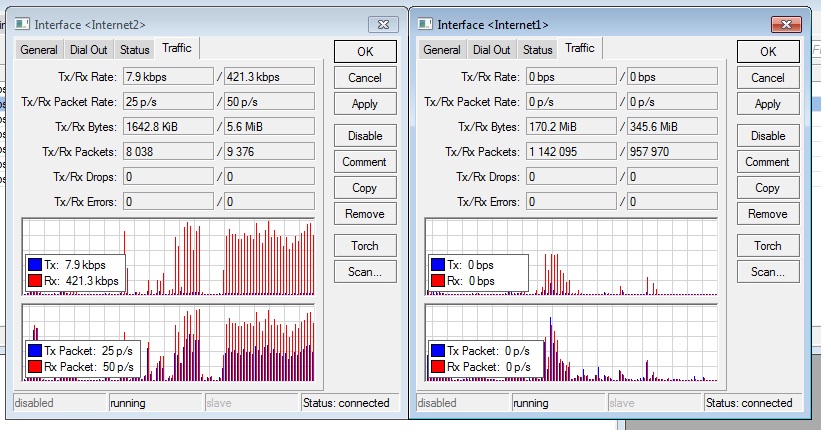Click 'disabled' flag in Internet2 status bar
This screenshot has width=831, height=432.
tap(34, 403)
